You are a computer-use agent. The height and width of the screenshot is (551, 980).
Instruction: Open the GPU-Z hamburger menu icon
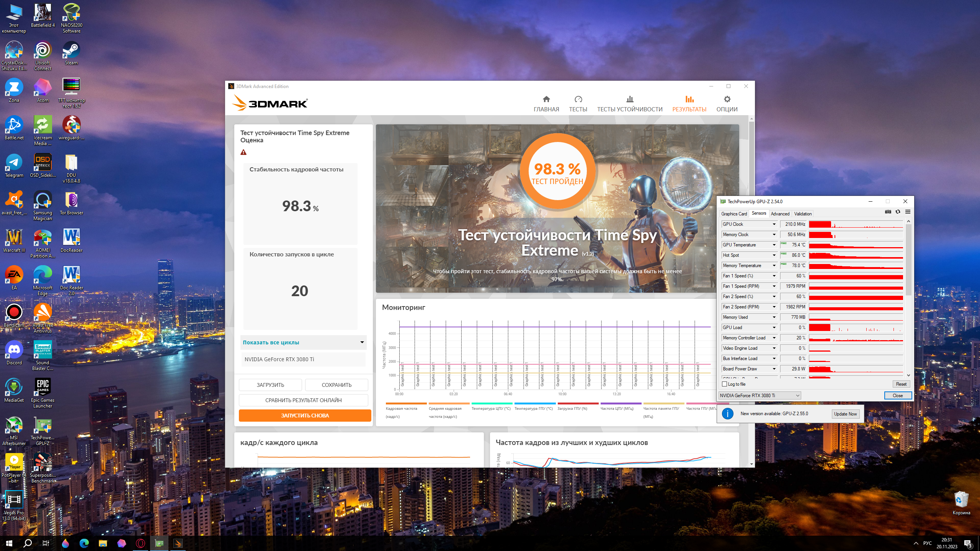(908, 212)
